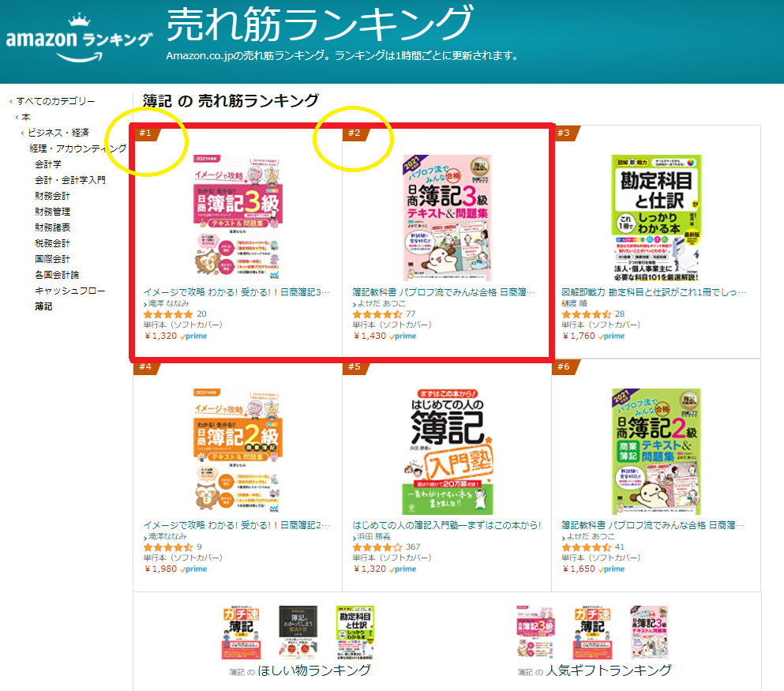Click the green 日商簿記2級 book cover
Screen dimensions: 784x691
656,452
